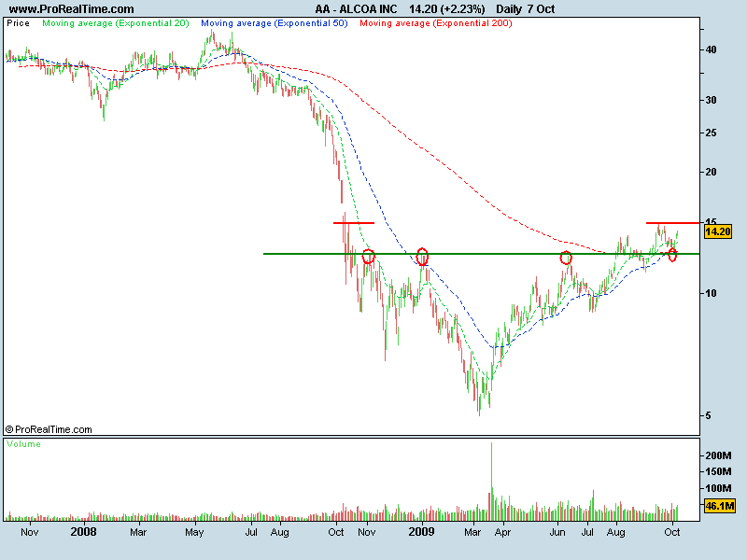Click the AA - ALCOA INC title

click(x=356, y=9)
